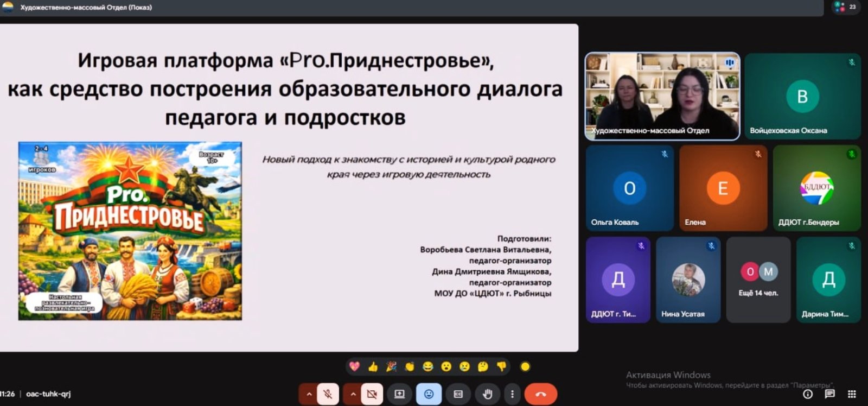Turn on the camera
Image resolution: width=868 pixels, height=406 pixels.
click(x=372, y=394)
